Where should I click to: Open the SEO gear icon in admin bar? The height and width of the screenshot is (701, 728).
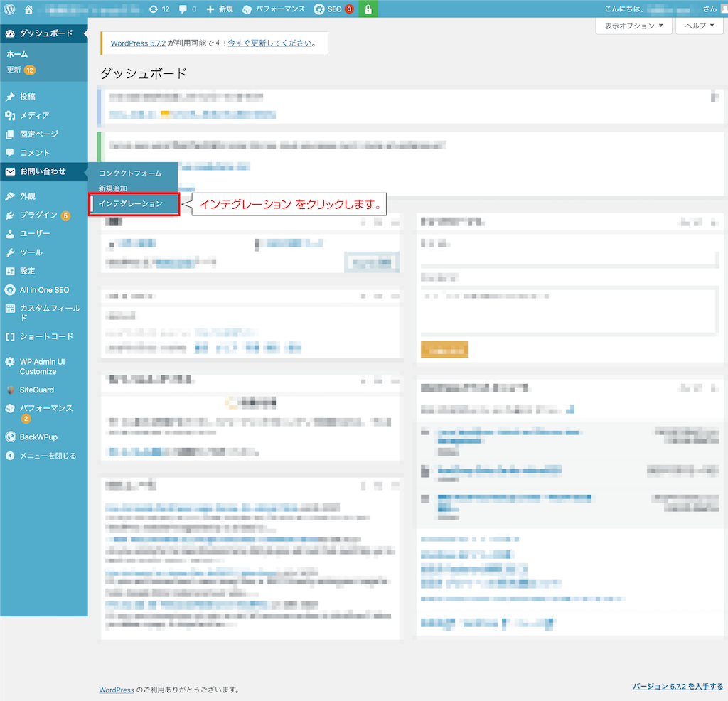click(319, 9)
